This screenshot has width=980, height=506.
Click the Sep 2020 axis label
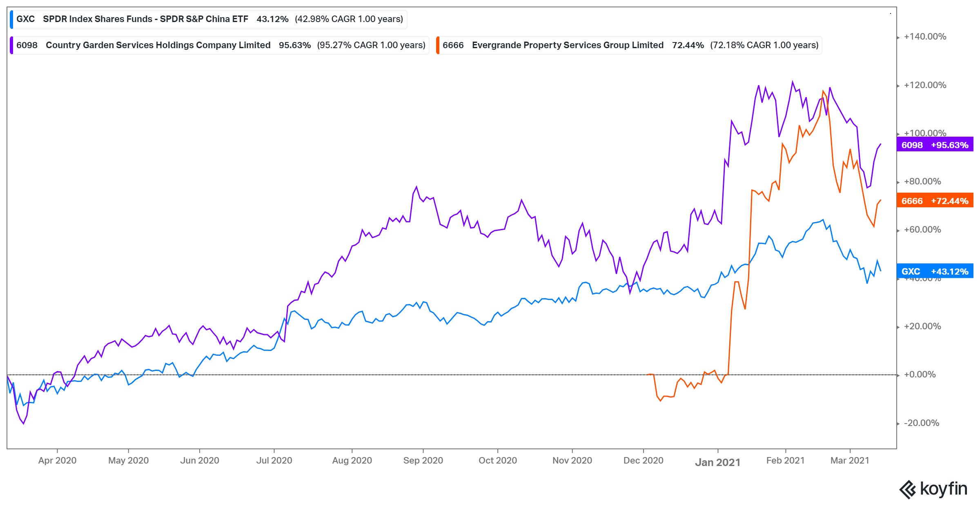(423, 460)
